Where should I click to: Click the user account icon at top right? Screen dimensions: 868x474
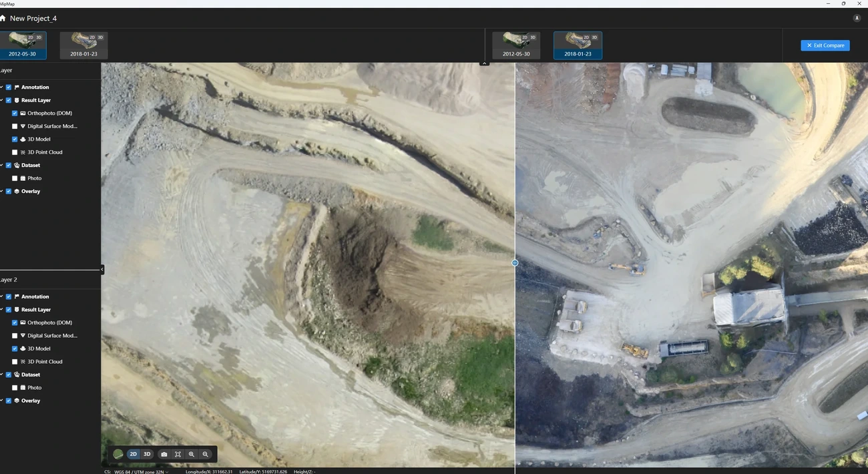(x=857, y=18)
